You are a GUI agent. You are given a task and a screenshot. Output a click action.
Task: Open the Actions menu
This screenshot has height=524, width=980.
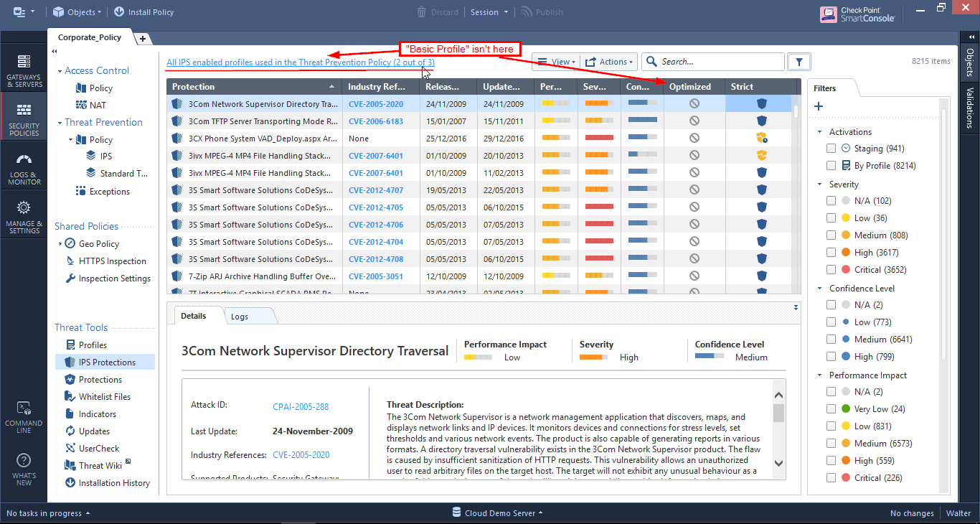click(609, 62)
